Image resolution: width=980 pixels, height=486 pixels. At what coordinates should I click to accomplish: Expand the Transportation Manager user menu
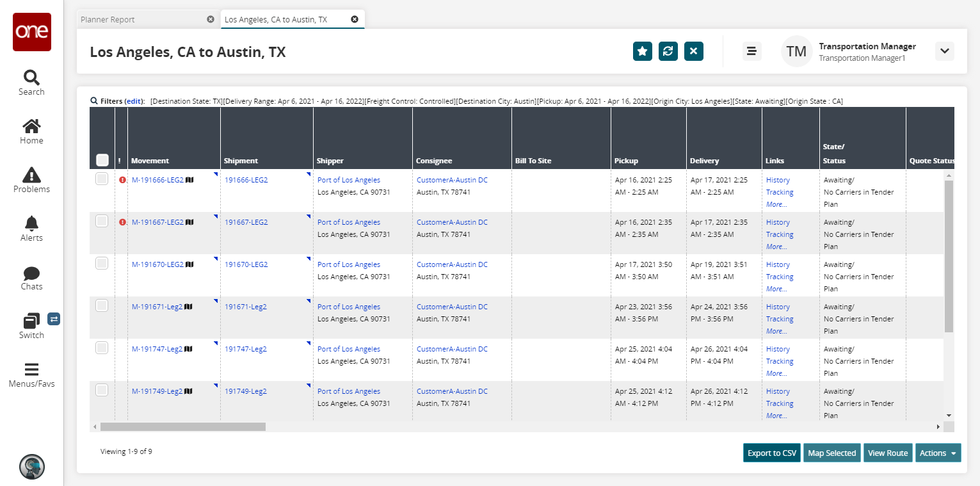coord(944,51)
